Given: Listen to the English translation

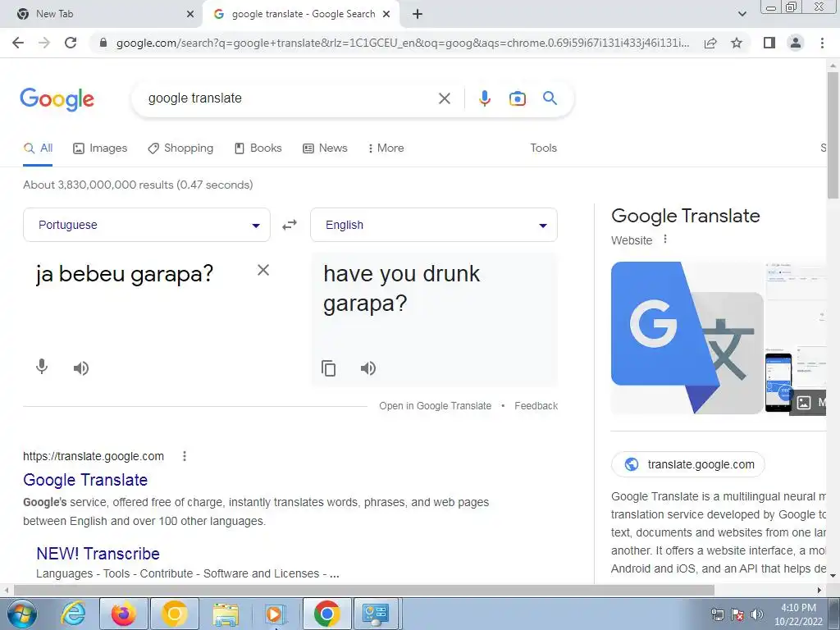Looking at the screenshot, I should click(368, 368).
